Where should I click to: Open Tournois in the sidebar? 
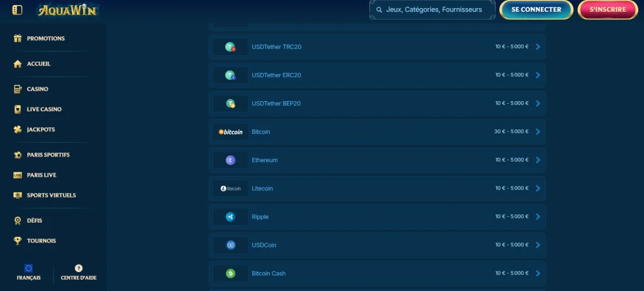[x=41, y=241]
